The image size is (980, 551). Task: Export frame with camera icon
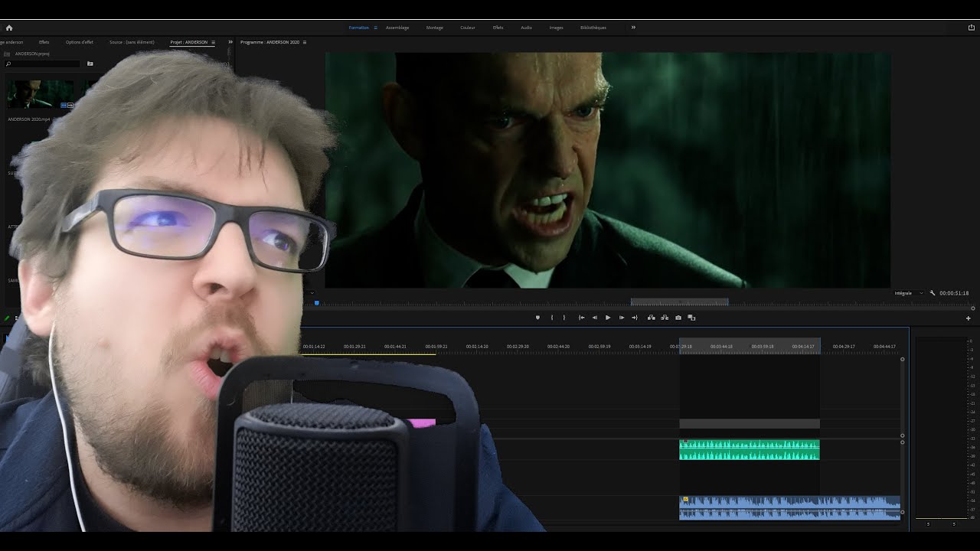678,318
